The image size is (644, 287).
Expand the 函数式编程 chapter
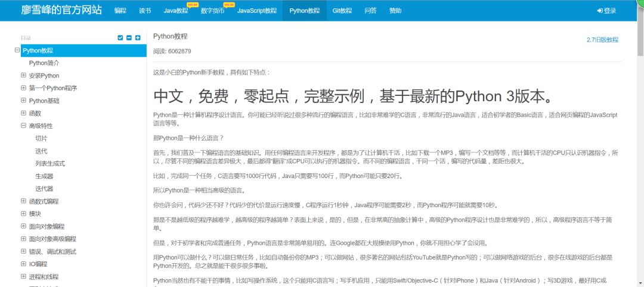coord(23,201)
